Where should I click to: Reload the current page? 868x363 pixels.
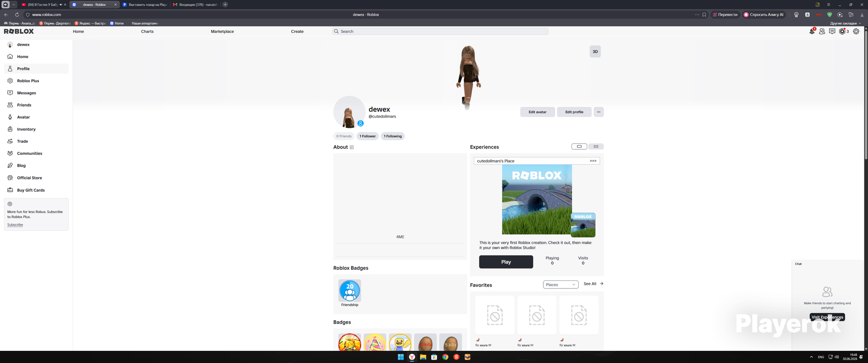[x=17, y=14]
